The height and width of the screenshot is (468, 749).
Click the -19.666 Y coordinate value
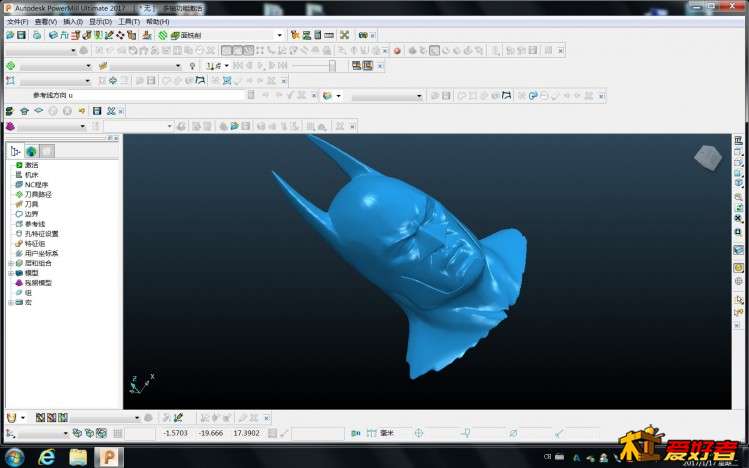coord(211,433)
